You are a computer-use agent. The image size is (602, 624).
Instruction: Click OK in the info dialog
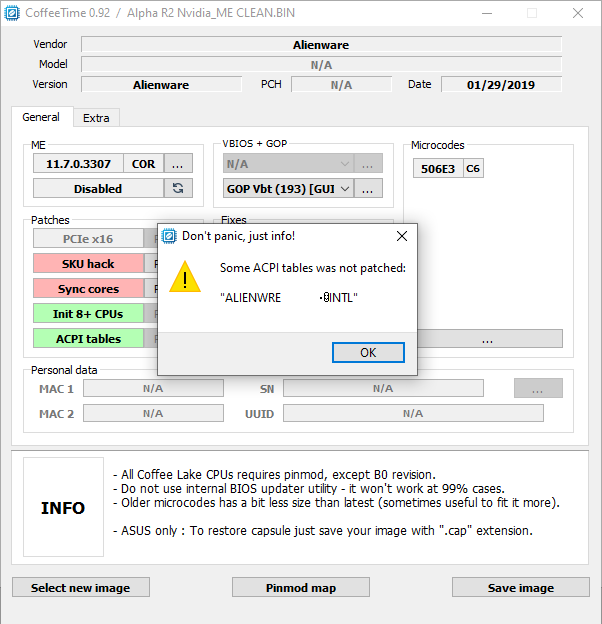(368, 353)
